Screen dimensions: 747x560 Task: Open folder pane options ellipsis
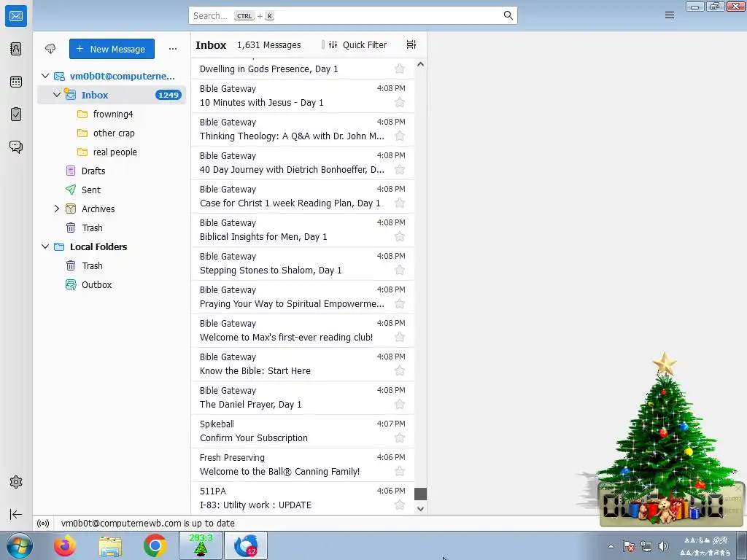coord(172,49)
